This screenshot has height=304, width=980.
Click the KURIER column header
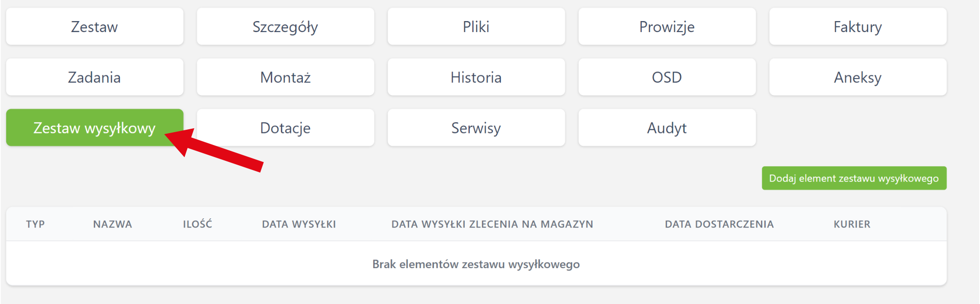click(x=852, y=224)
